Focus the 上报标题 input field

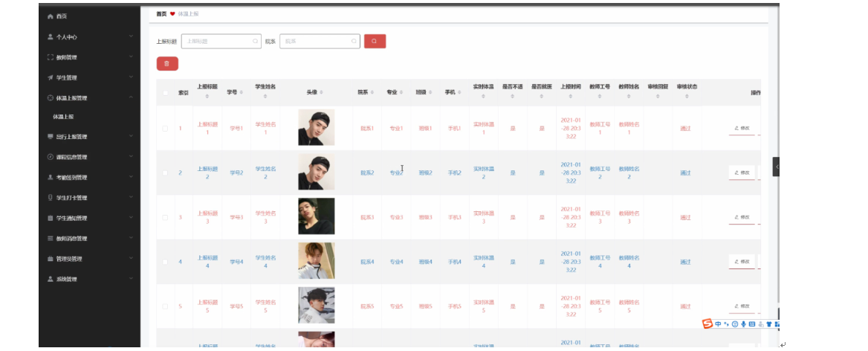[x=221, y=41]
